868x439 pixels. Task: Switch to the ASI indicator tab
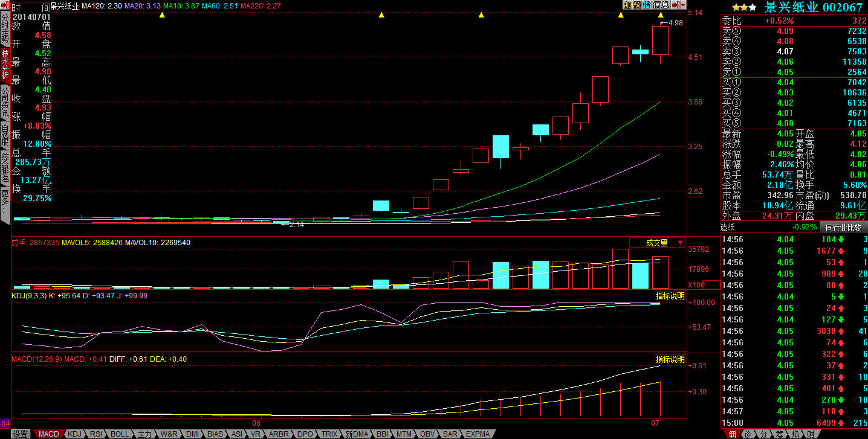[237, 434]
